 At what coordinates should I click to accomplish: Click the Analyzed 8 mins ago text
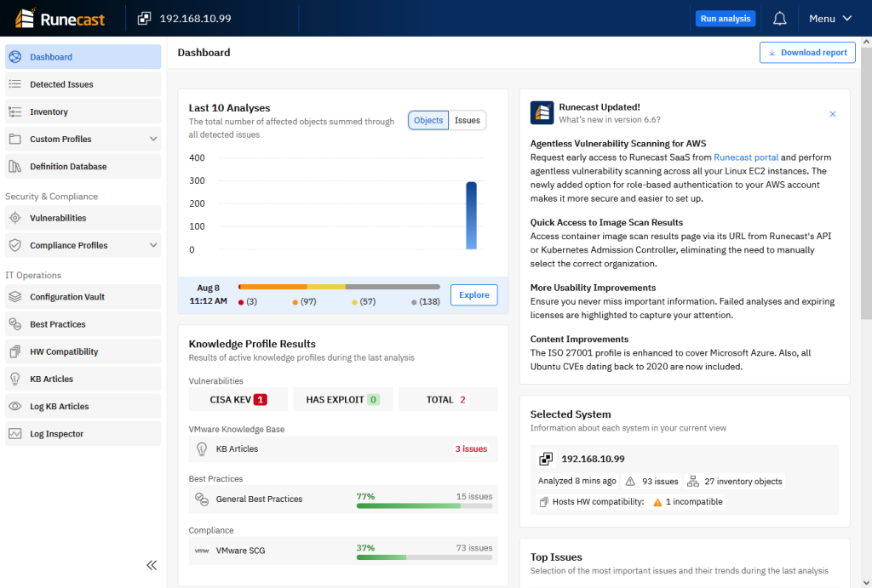tap(577, 482)
